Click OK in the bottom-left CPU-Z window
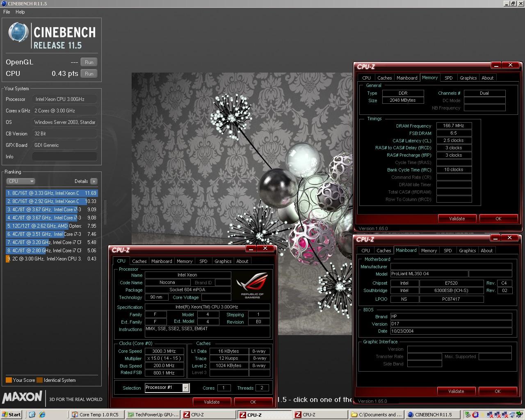Image resolution: width=525 pixels, height=420 pixels. click(253, 402)
